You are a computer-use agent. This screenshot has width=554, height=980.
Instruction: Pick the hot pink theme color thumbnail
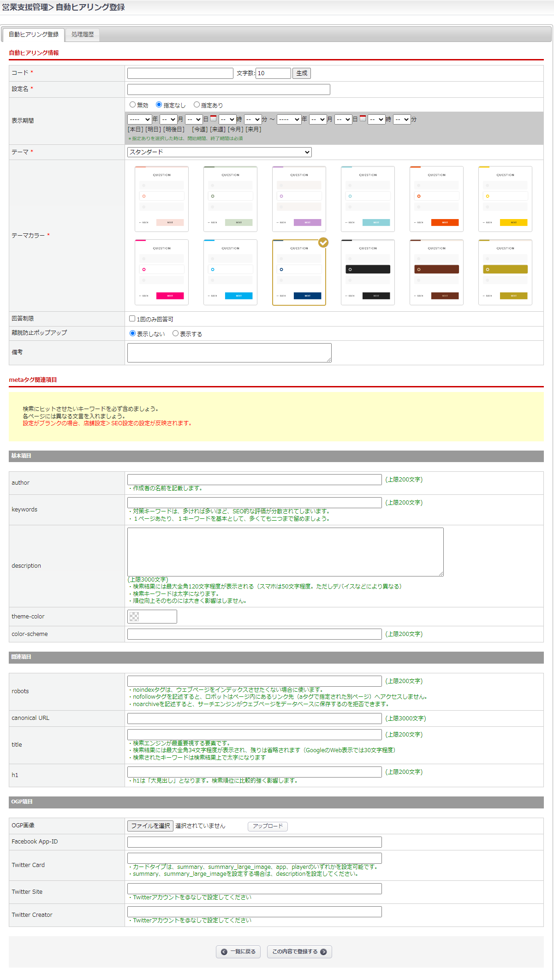coord(161,272)
